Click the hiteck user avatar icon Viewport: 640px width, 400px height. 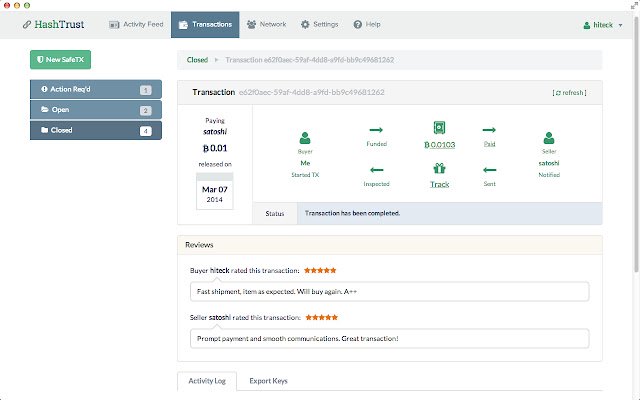coord(587,25)
